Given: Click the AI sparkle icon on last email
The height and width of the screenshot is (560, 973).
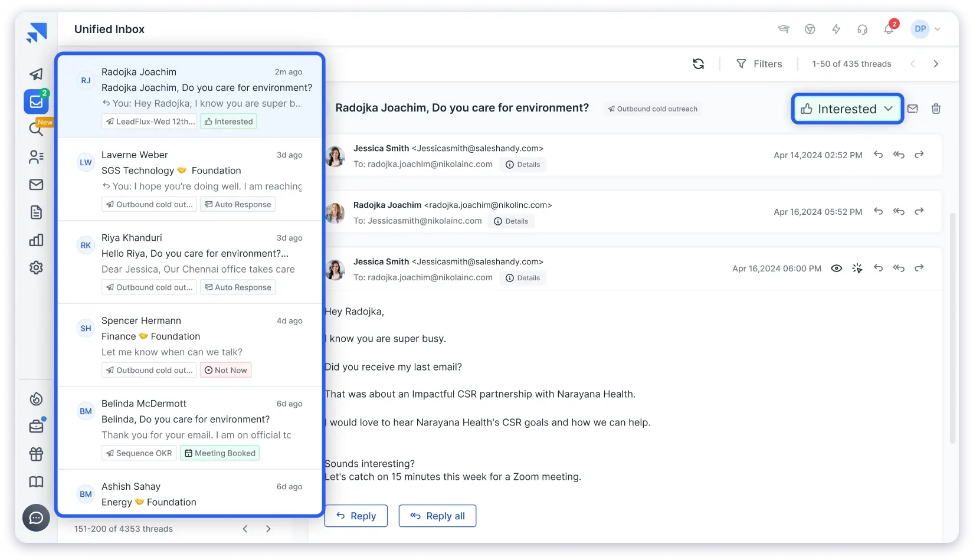Looking at the screenshot, I should tap(857, 268).
